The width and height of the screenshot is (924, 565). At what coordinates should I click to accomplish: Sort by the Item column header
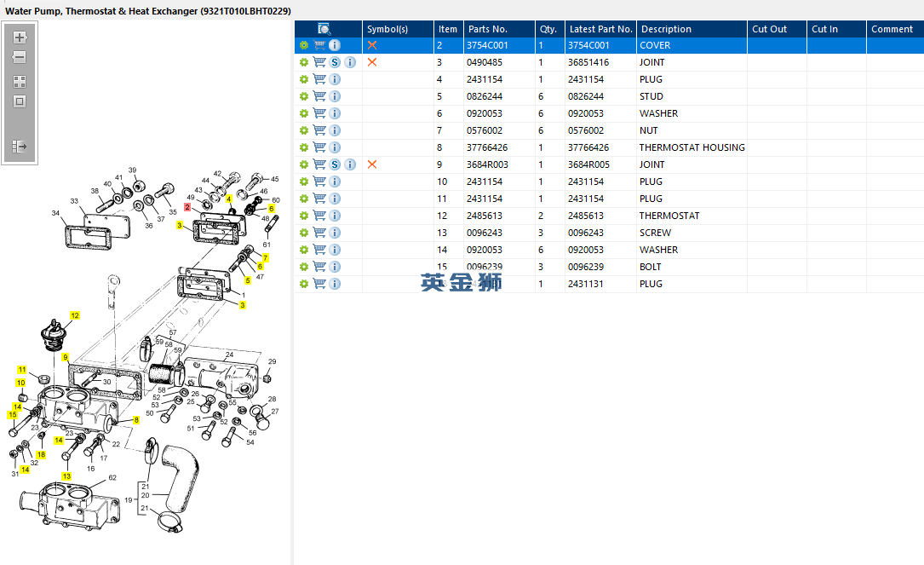[449, 29]
